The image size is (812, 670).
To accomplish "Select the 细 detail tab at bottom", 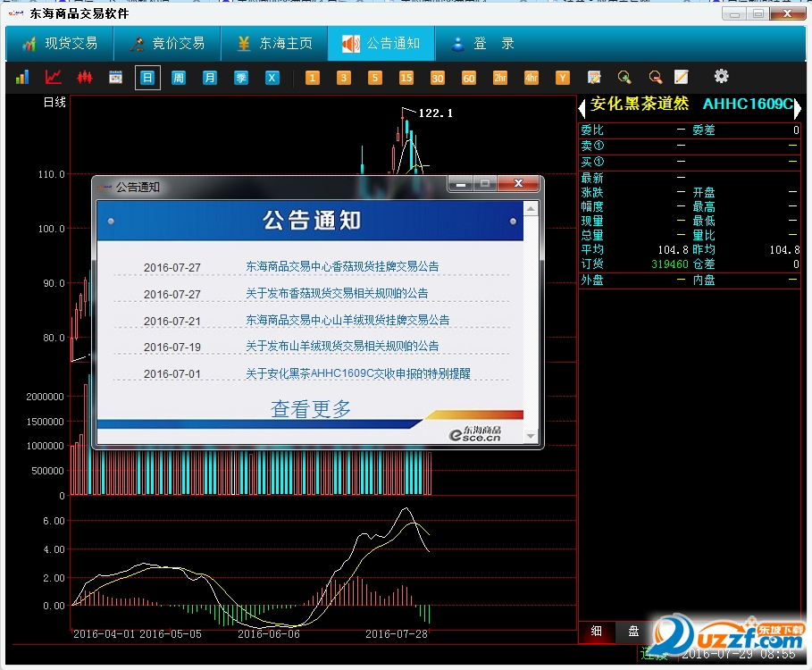I will (x=597, y=632).
